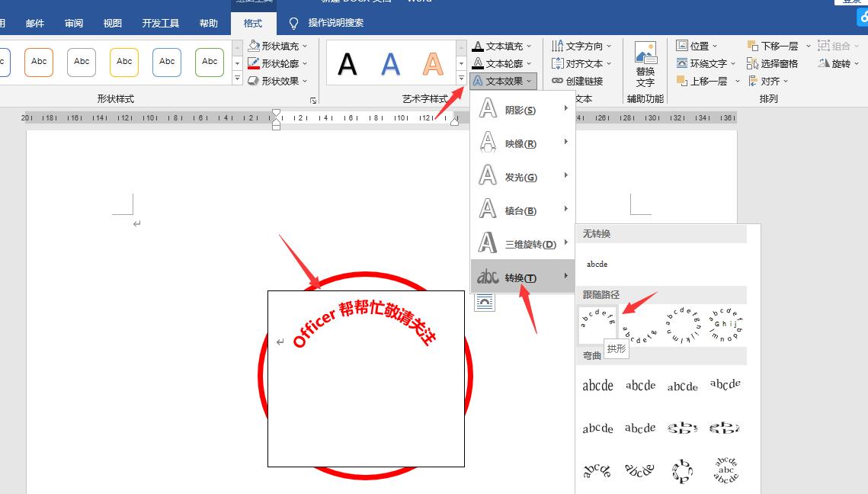Select the 上移一层 (Bring Forward) icon

pyautogui.click(x=701, y=81)
